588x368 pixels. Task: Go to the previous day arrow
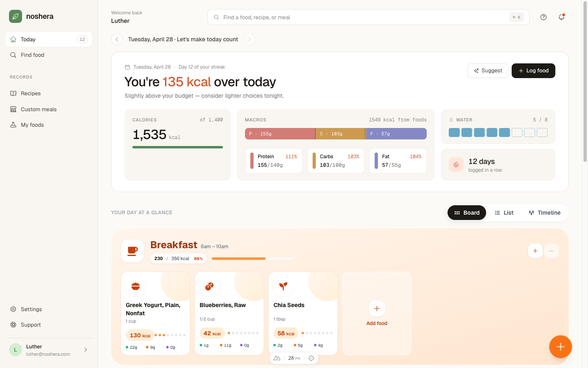point(117,39)
